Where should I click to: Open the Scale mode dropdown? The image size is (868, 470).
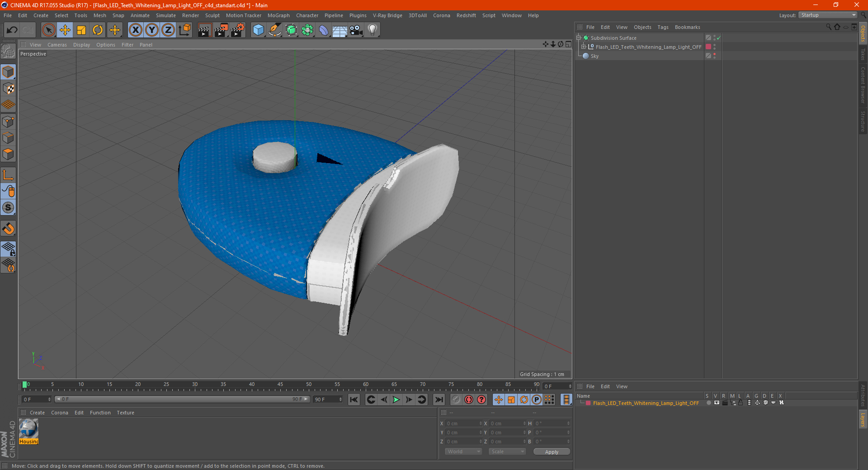507,451
